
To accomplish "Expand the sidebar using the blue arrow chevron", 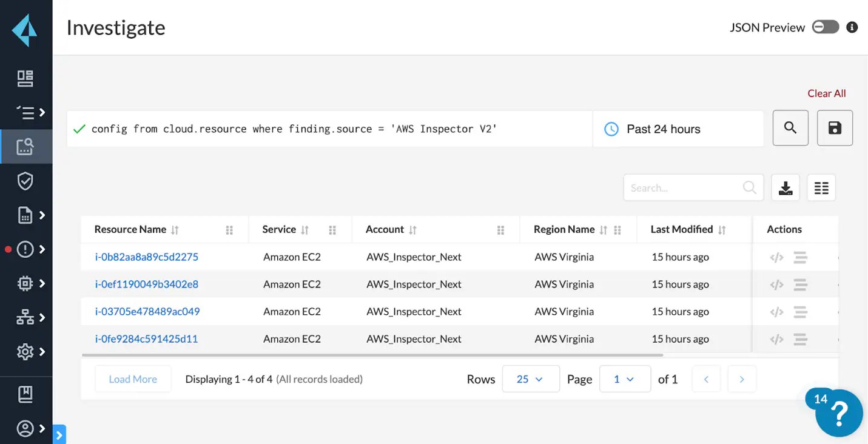I will click(59, 434).
